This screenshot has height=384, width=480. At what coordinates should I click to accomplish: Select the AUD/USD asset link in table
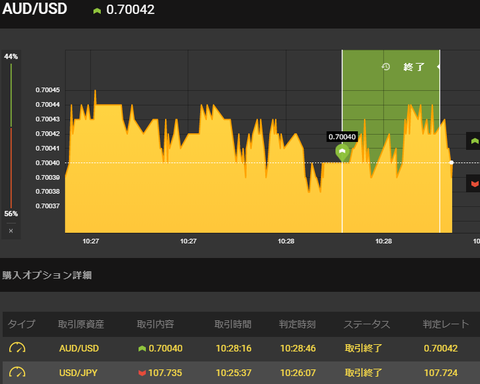coord(79,348)
